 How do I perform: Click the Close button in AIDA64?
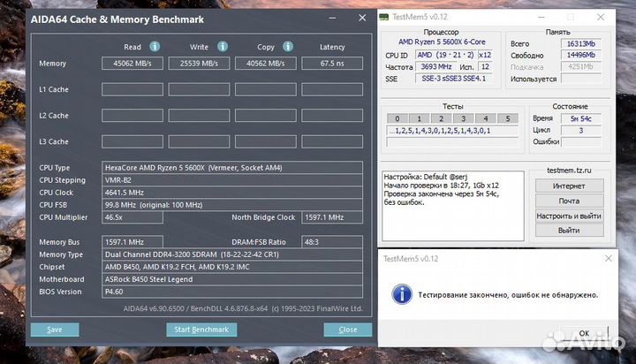click(348, 330)
